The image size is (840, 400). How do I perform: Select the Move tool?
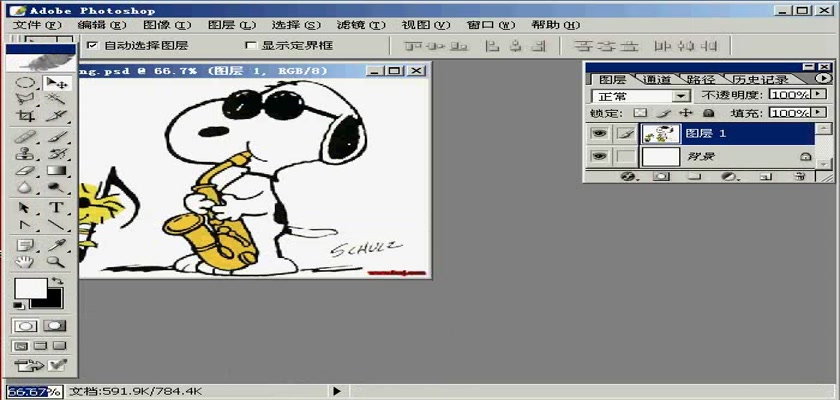click(x=57, y=83)
